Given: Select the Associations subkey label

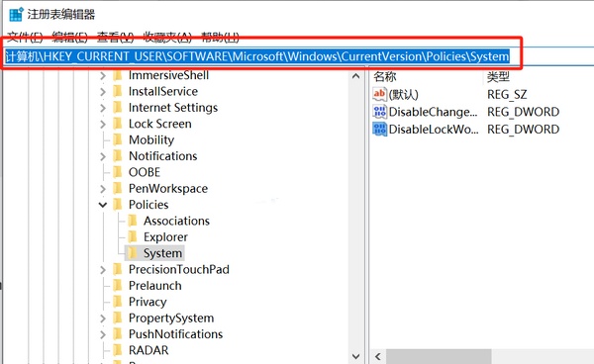Looking at the screenshot, I should (176, 221).
